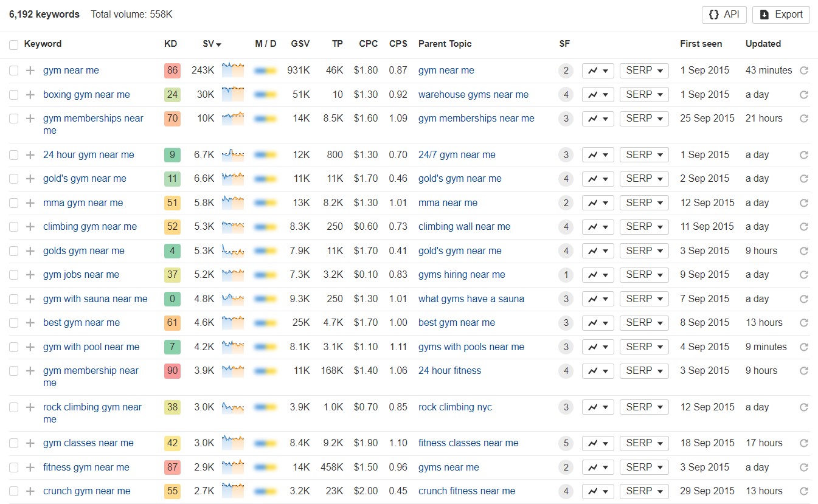Sort by the SV column header
The image size is (818, 504).
click(x=212, y=44)
